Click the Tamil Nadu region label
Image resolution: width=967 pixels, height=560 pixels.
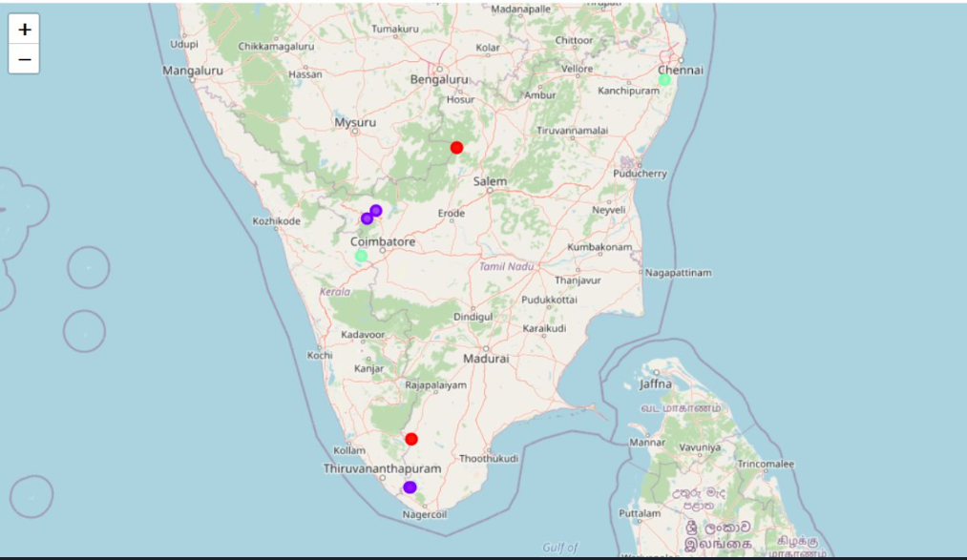click(505, 265)
